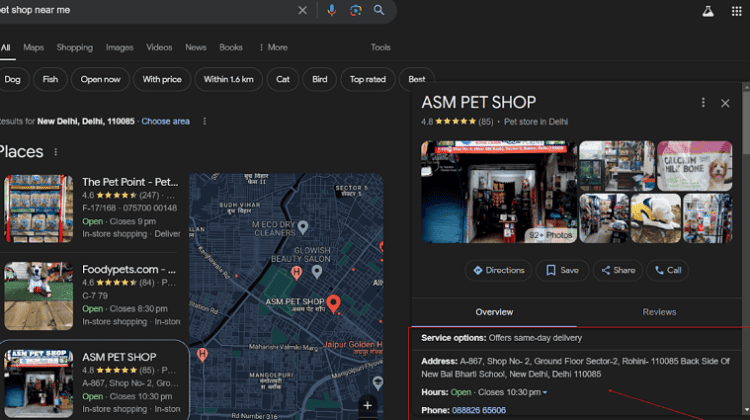The image size is (750, 420).
Task: Open Search Labs flask icon
Action: [708, 11]
